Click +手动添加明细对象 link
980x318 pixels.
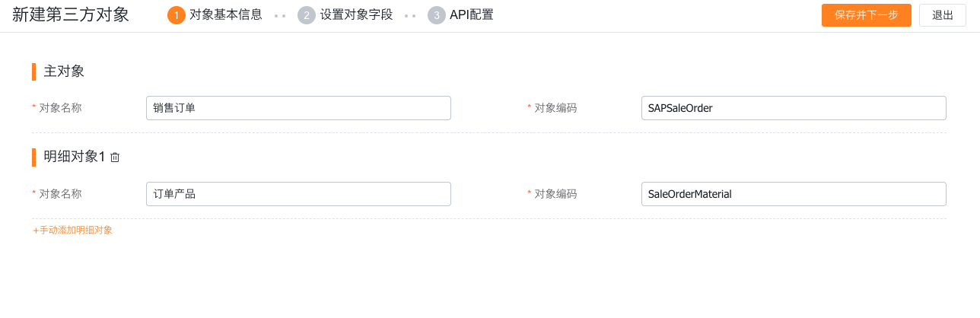[x=72, y=230]
